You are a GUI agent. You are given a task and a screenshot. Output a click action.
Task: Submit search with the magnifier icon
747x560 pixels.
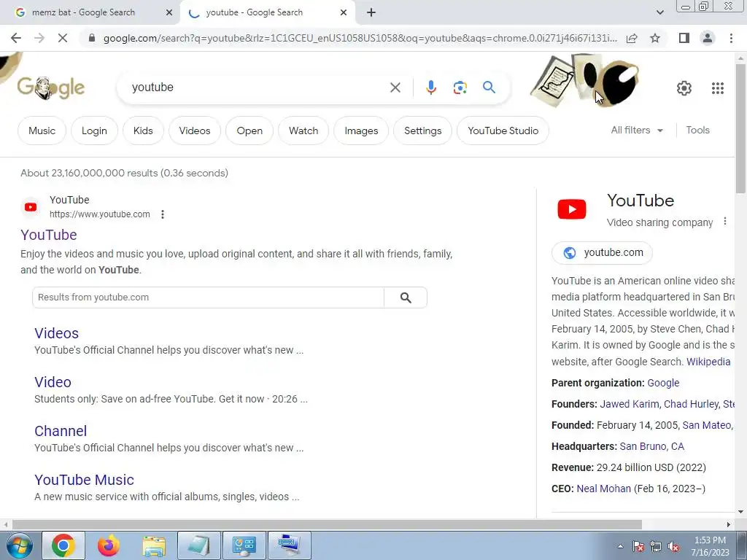tap(489, 87)
